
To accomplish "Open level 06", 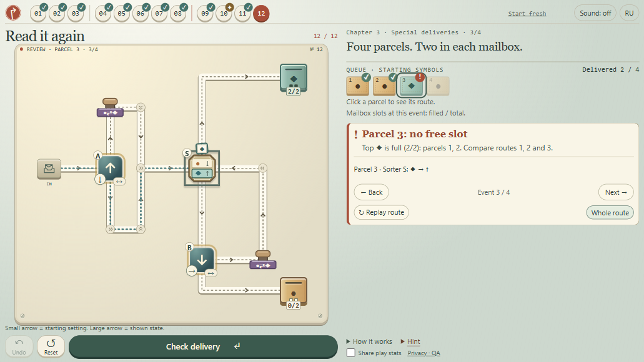I will click(141, 14).
